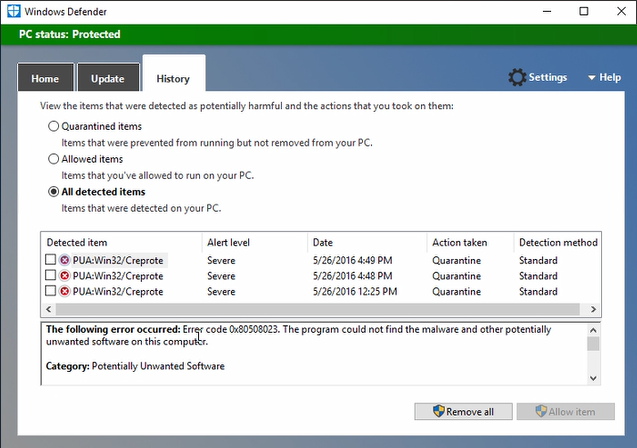Switch to the Home tab
The image size is (637, 448).
[45, 79]
